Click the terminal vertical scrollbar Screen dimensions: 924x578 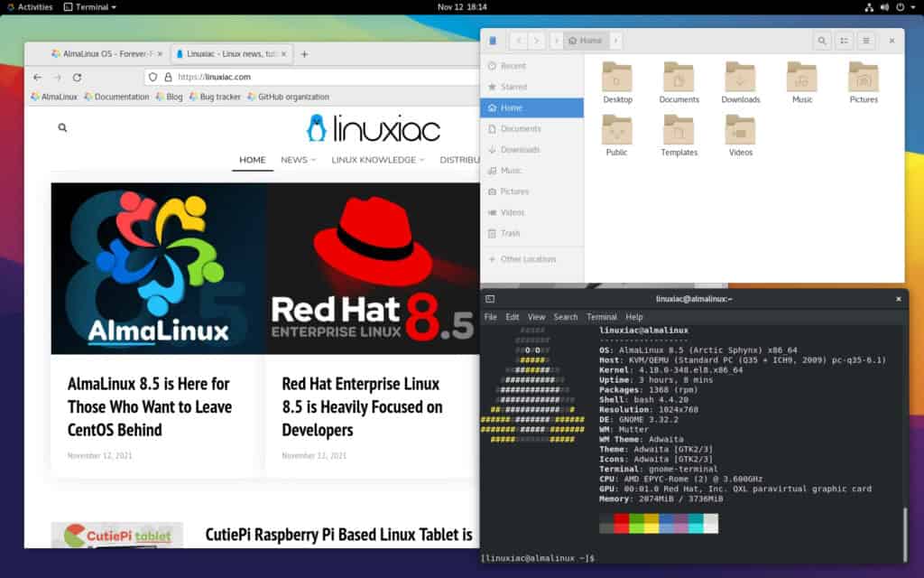click(904, 534)
